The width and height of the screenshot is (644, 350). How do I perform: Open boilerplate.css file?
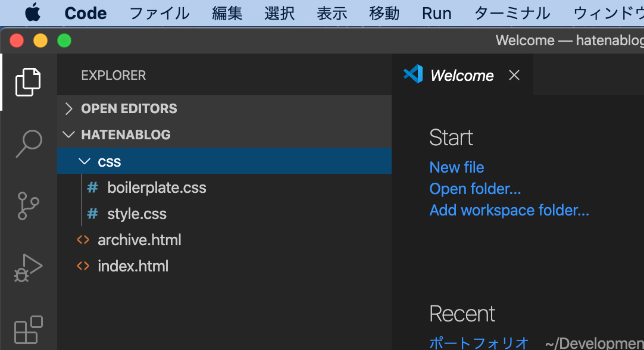coord(157,187)
